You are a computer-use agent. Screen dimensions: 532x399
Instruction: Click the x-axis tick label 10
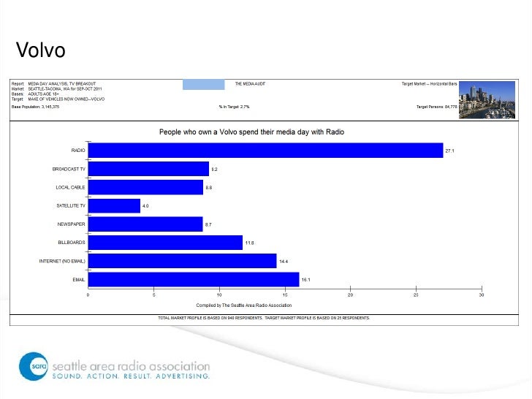(x=219, y=295)
